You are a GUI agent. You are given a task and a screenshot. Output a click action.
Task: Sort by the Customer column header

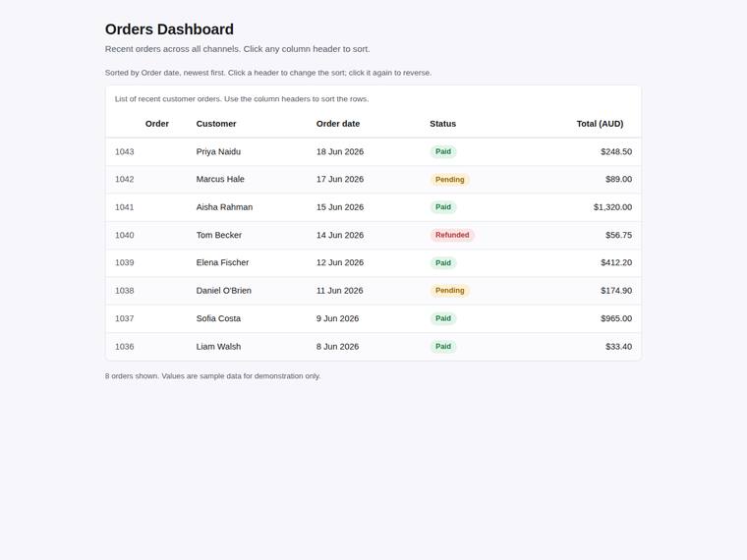[216, 124]
